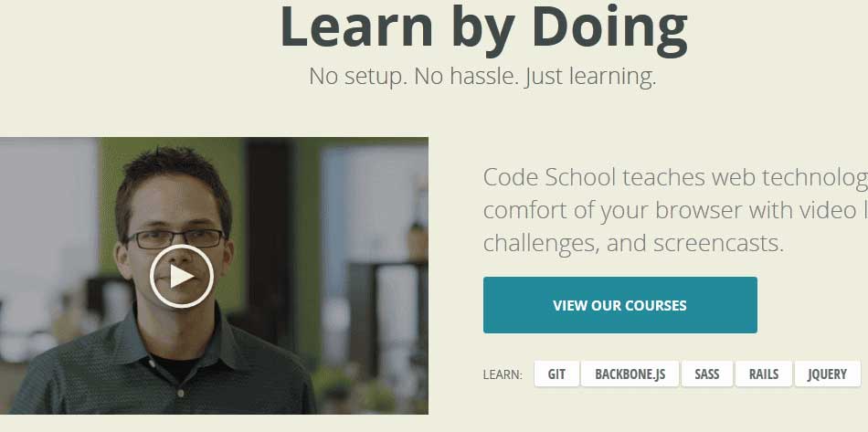Open the RAILS course tag
The image size is (868, 432).
point(763,374)
